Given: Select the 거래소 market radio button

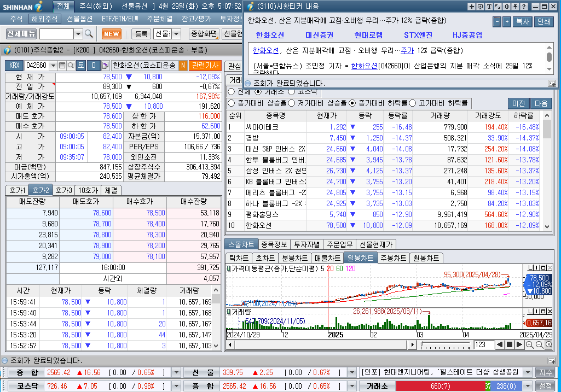Looking at the screenshot, I should click(258, 92).
